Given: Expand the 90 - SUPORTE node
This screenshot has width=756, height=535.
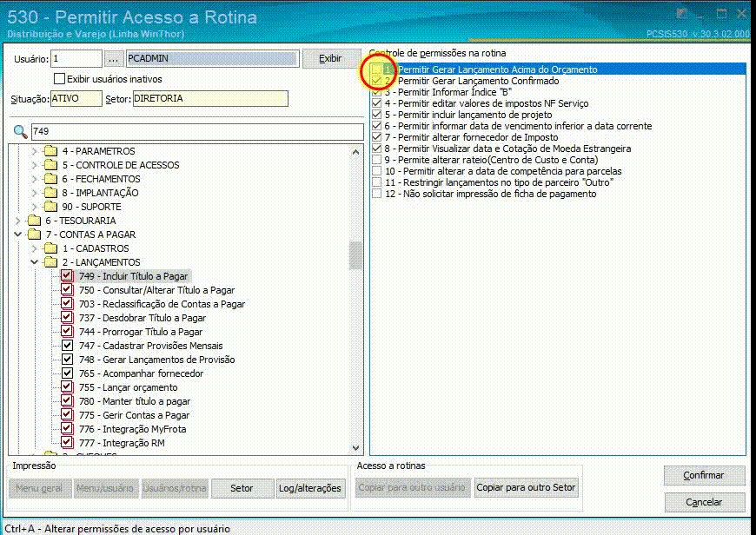Looking at the screenshot, I should (x=34, y=207).
